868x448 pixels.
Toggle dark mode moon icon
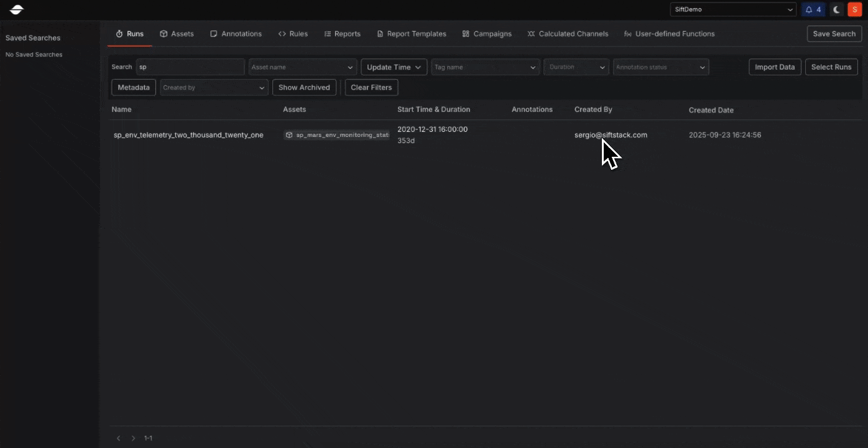coord(837,9)
